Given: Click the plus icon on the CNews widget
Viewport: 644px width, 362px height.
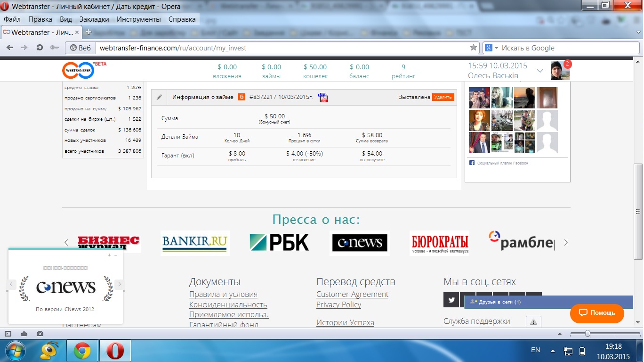Looking at the screenshot, I should point(109,255).
